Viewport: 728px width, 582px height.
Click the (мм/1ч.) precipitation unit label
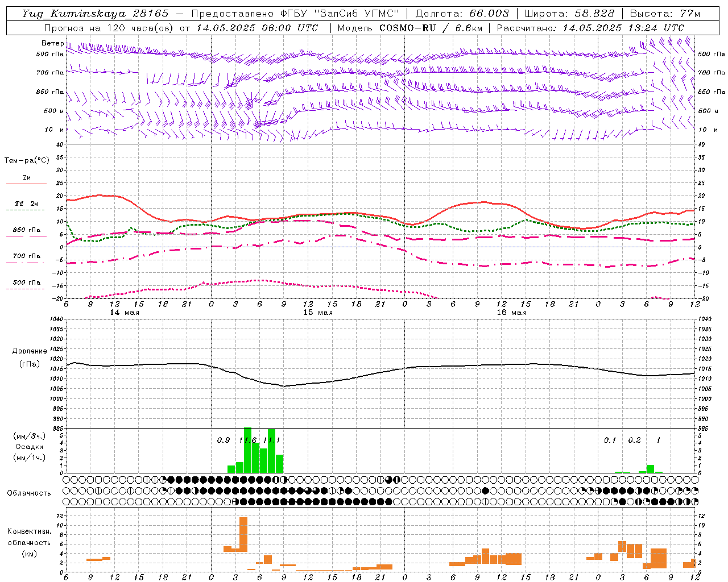pos(29,458)
